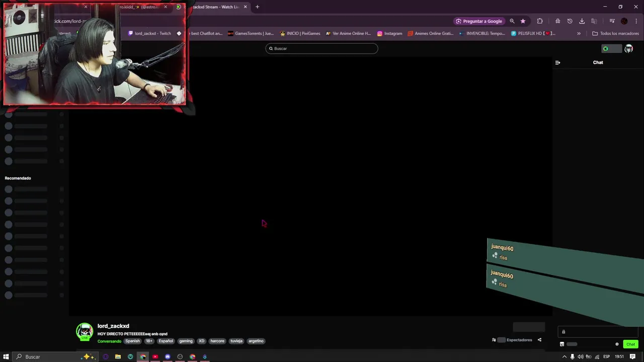Open the volume speaker icon in the tray
This screenshot has height=362, width=644.
point(580,357)
